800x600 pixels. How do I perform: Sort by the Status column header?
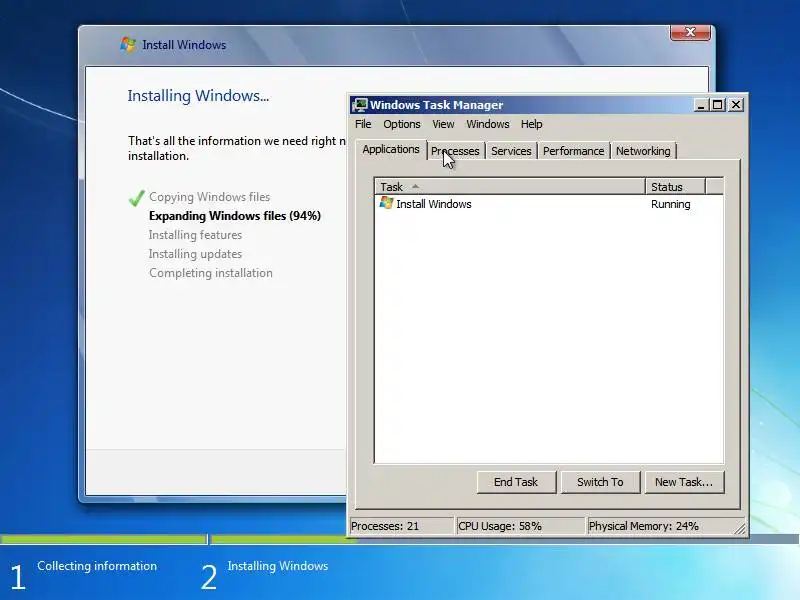coord(676,187)
